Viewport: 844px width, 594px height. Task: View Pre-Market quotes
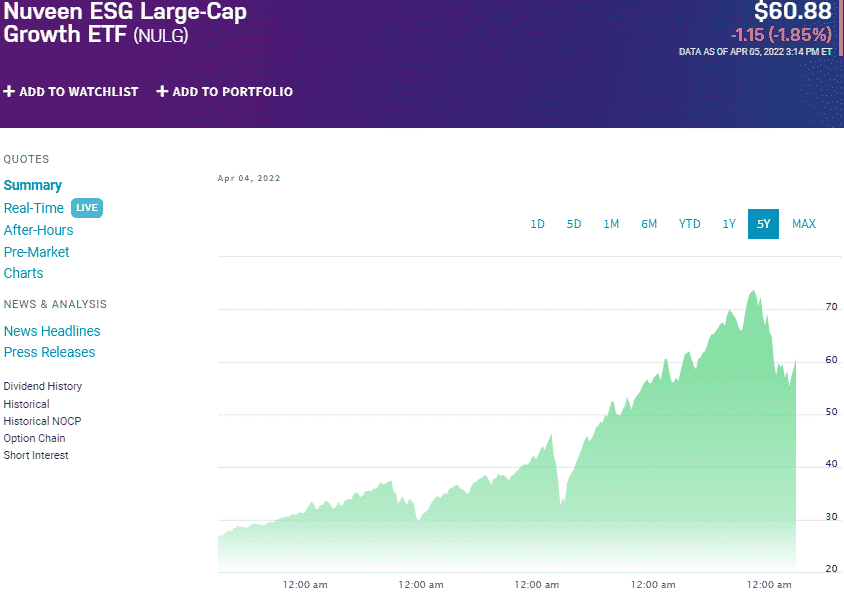click(36, 252)
